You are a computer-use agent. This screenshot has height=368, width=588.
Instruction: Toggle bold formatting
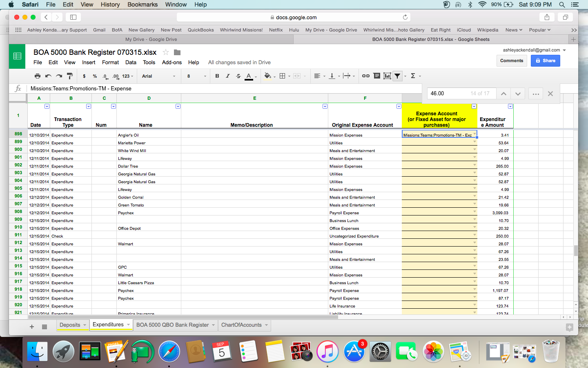(x=217, y=76)
